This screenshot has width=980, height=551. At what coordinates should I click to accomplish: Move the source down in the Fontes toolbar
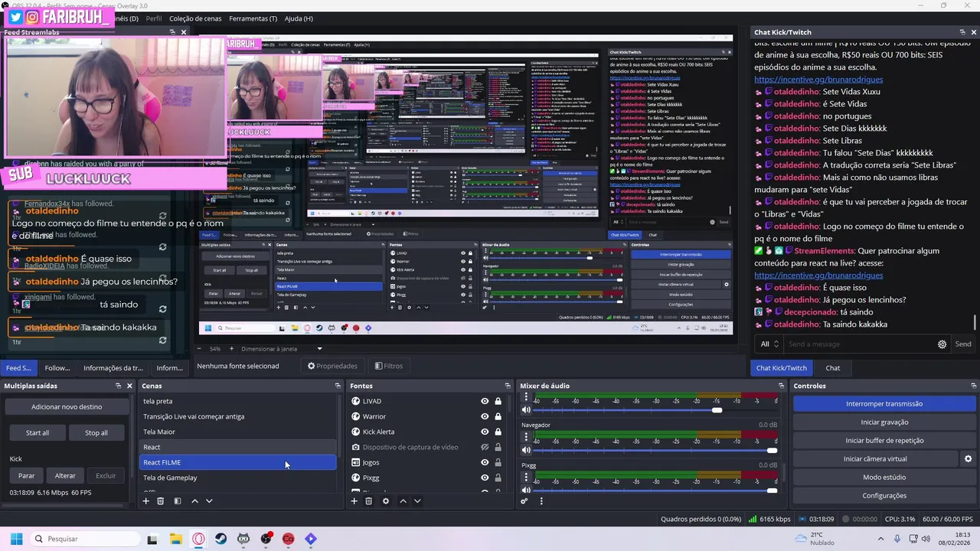pyautogui.click(x=417, y=501)
